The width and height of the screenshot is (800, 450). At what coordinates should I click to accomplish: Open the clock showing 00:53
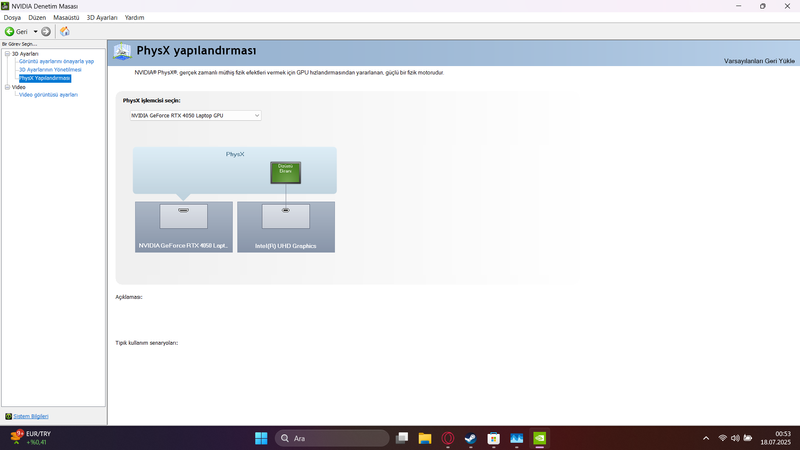pos(776,438)
